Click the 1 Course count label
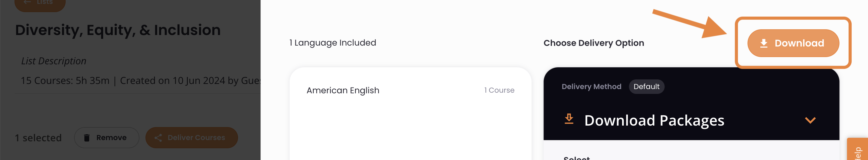Image resolution: width=868 pixels, height=160 pixels. [x=499, y=91]
